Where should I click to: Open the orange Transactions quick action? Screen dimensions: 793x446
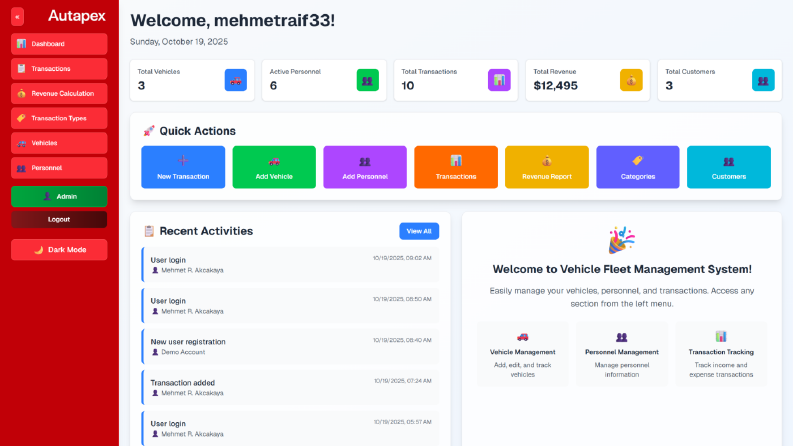(x=456, y=167)
